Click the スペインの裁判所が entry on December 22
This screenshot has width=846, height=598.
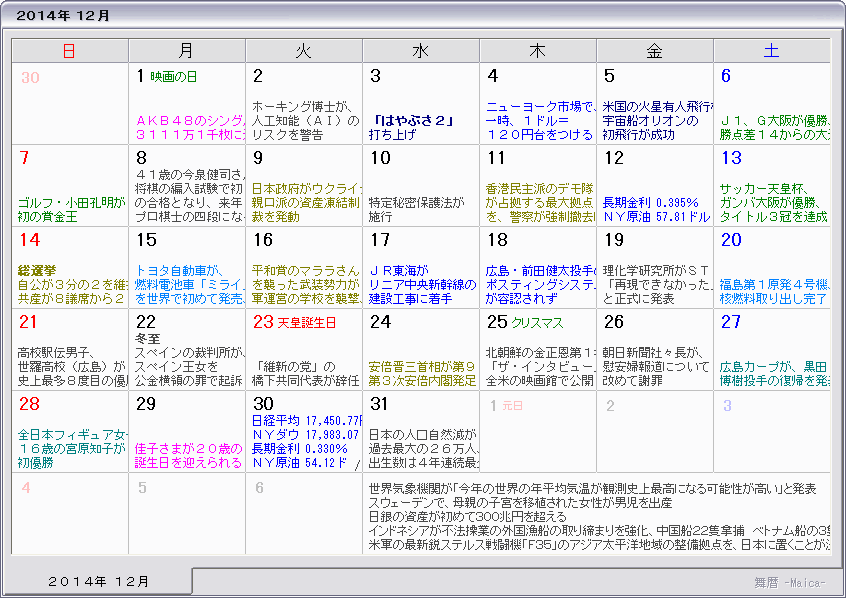point(190,366)
